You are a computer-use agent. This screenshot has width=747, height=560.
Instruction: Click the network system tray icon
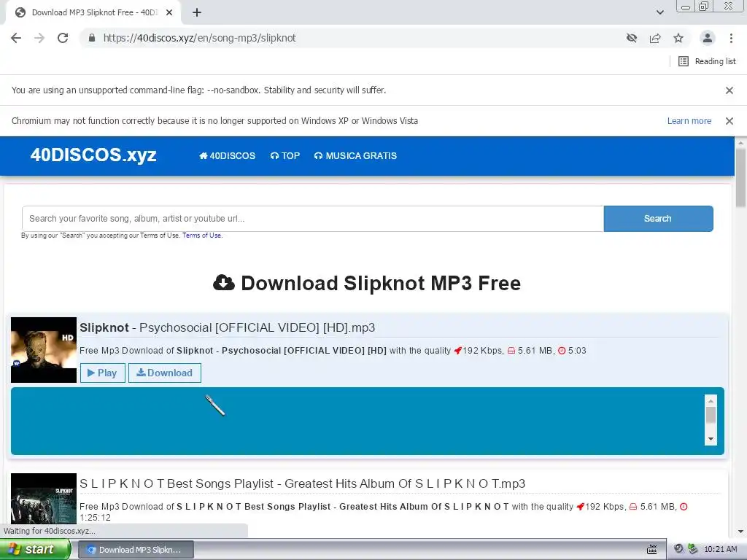pos(692,549)
